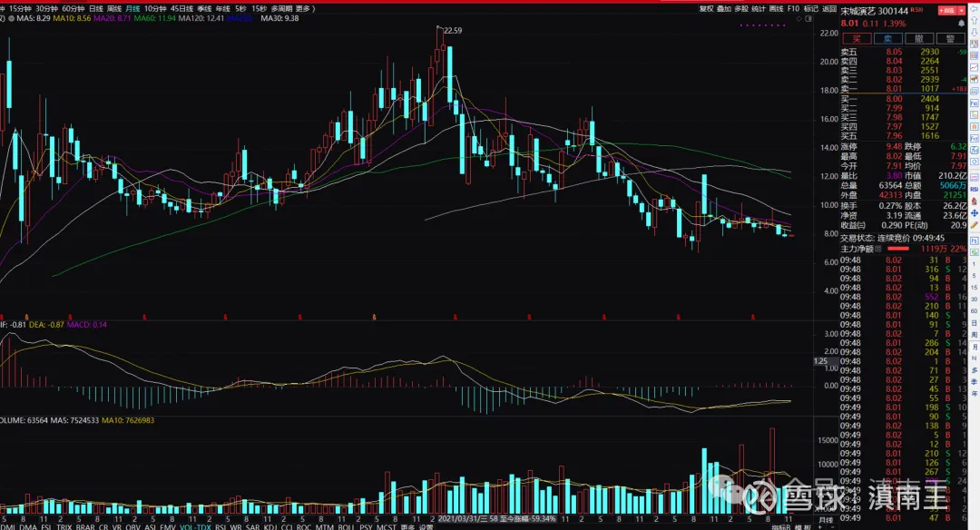Click the 宋城演艺 300144 stock title
980x530 pixels.
(875, 11)
